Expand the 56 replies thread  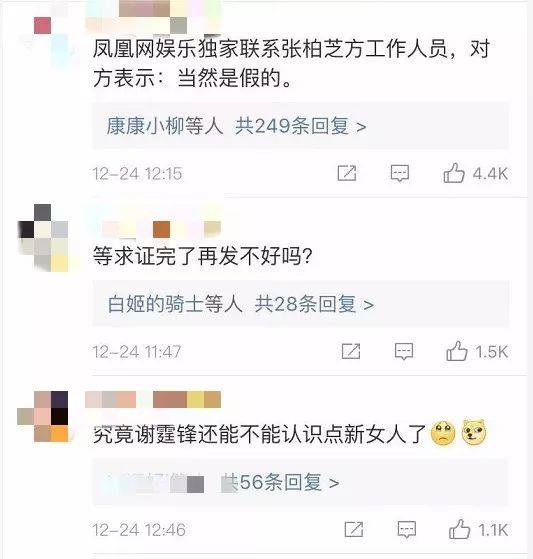pyautogui.click(x=280, y=482)
